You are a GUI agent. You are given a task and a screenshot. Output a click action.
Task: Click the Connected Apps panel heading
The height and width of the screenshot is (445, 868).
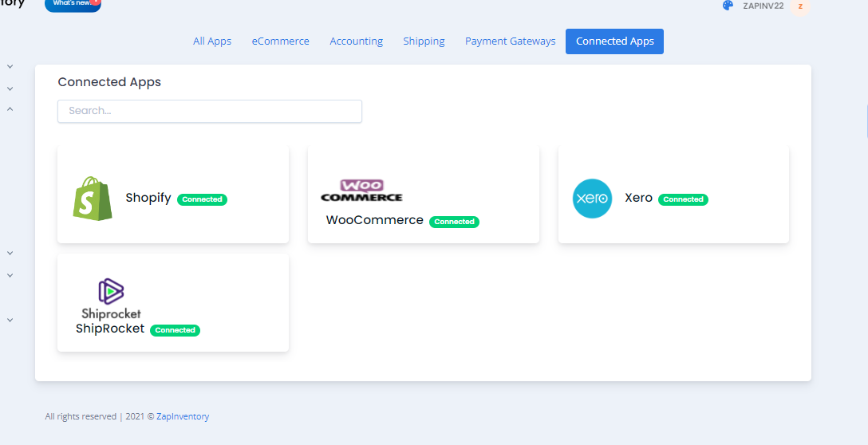tap(109, 82)
